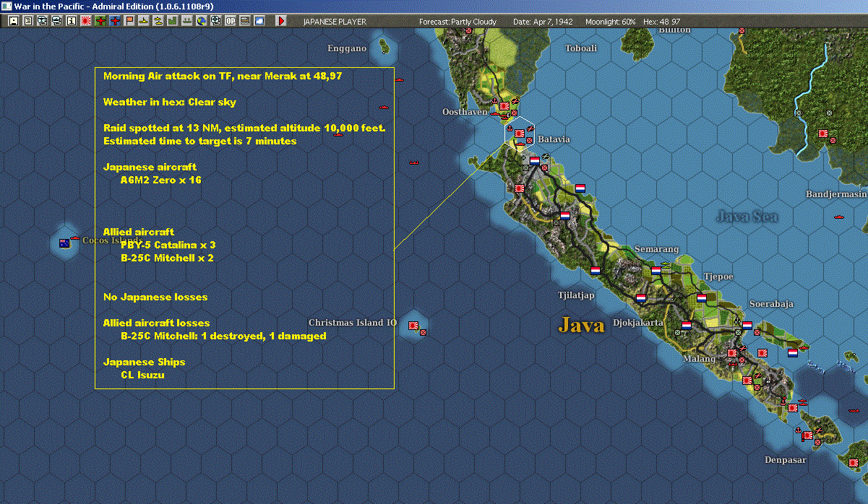
Task: Click the large Java island label
Action: tap(581, 325)
